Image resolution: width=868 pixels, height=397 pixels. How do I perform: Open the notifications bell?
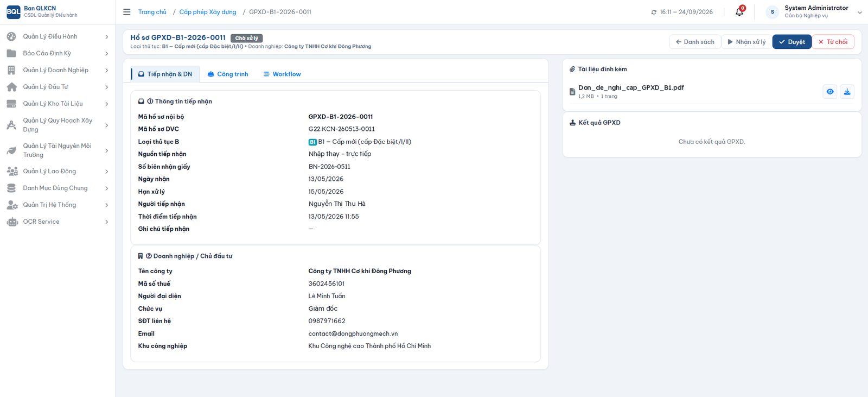(739, 11)
